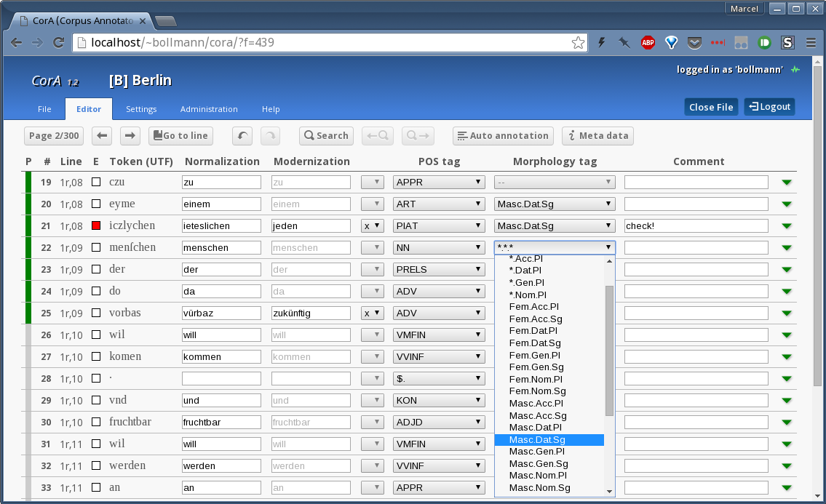Click the comment field for row 22

click(695, 247)
